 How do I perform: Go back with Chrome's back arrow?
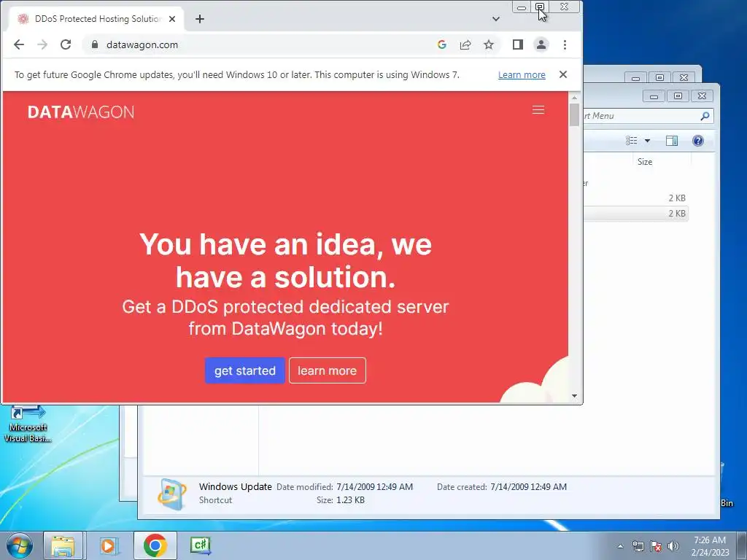coord(18,44)
